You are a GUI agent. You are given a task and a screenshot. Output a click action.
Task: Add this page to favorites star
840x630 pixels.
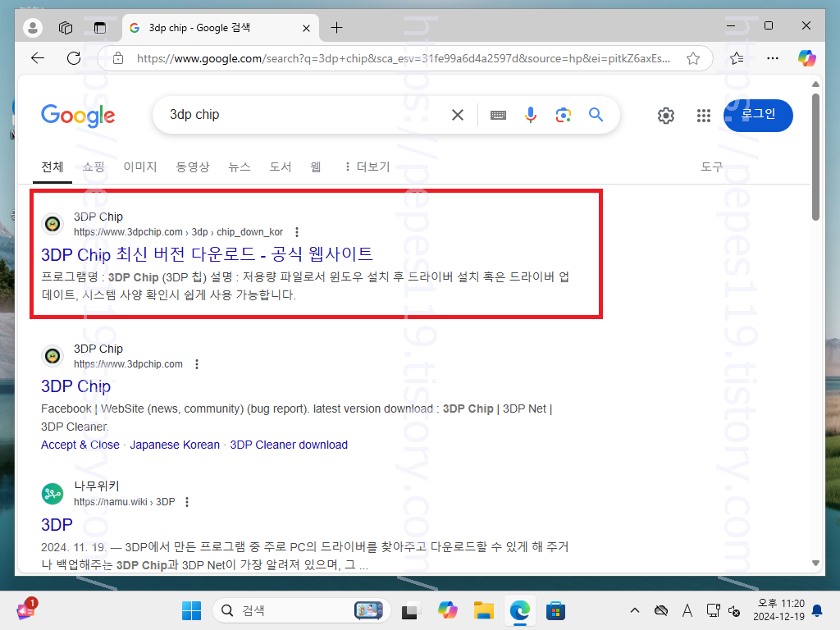point(693,58)
